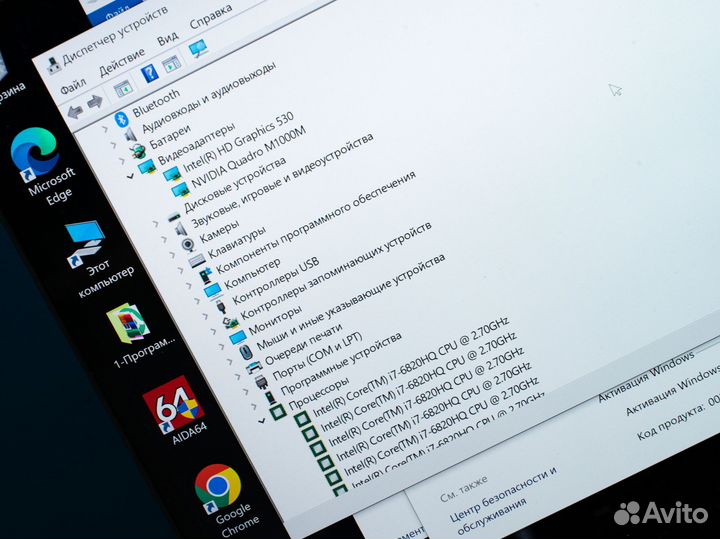
Task: Click the Видеоадаптеры category icon
Action: click(x=146, y=167)
